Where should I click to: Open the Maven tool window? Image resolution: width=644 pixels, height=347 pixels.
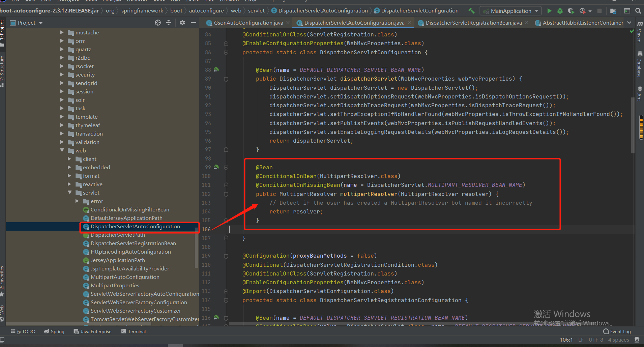coord(639,32)
